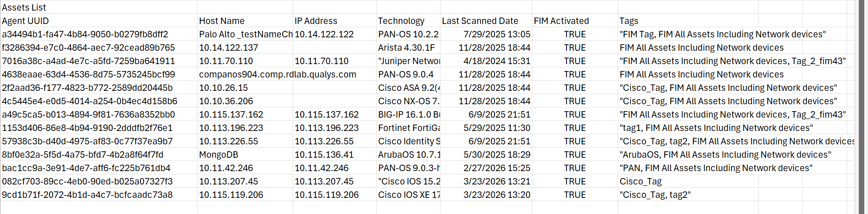Viewport: 868px width, 214px height.
Task: Select the Host Name column header cell
Action: 222,21
